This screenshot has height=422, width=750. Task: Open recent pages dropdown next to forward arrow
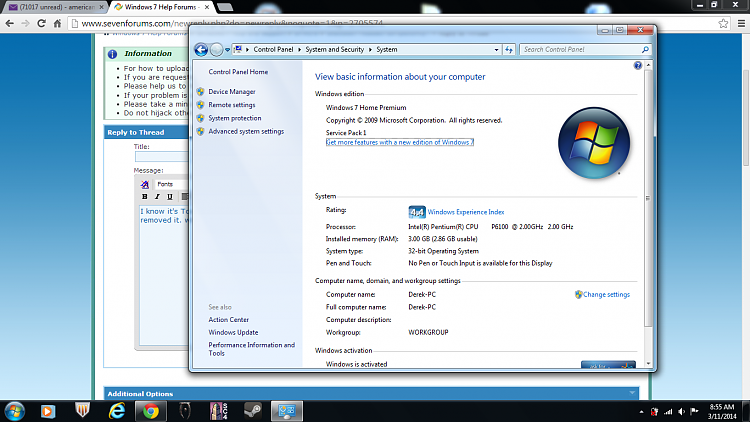point(227,50)
